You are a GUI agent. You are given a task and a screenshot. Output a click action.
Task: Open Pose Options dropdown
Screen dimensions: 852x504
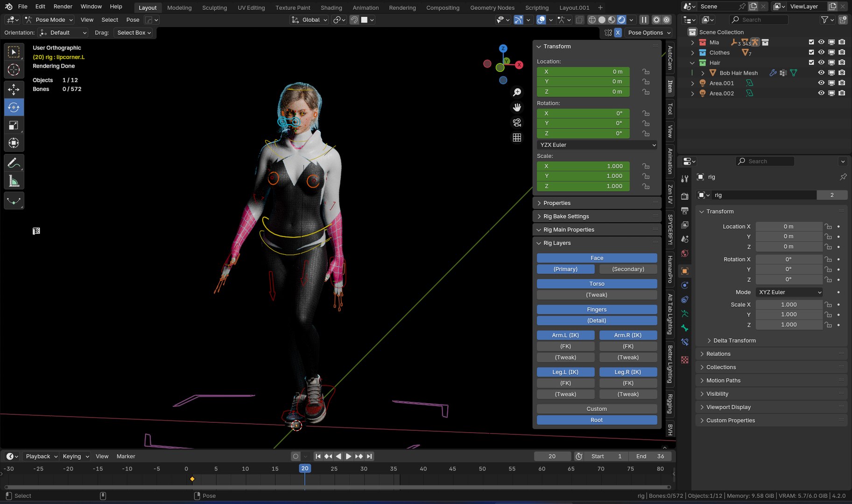pyautogui.click(x=649, y=33)
